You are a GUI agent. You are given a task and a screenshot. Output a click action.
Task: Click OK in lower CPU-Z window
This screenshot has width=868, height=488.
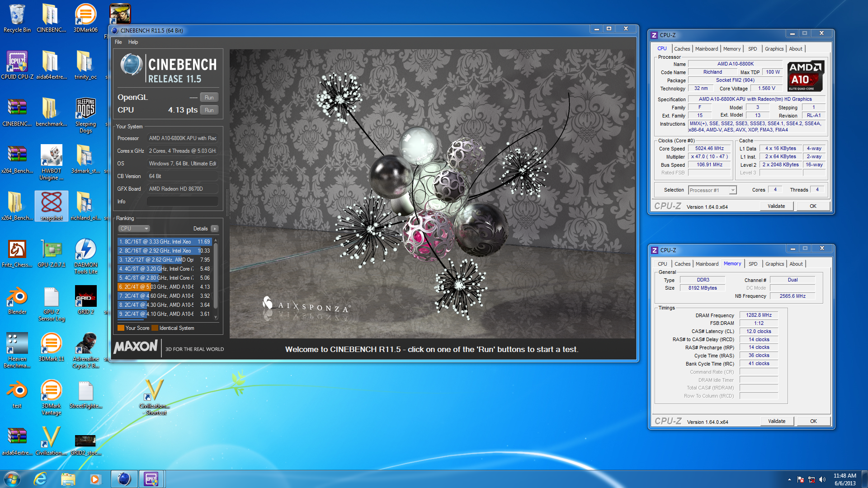813,421
